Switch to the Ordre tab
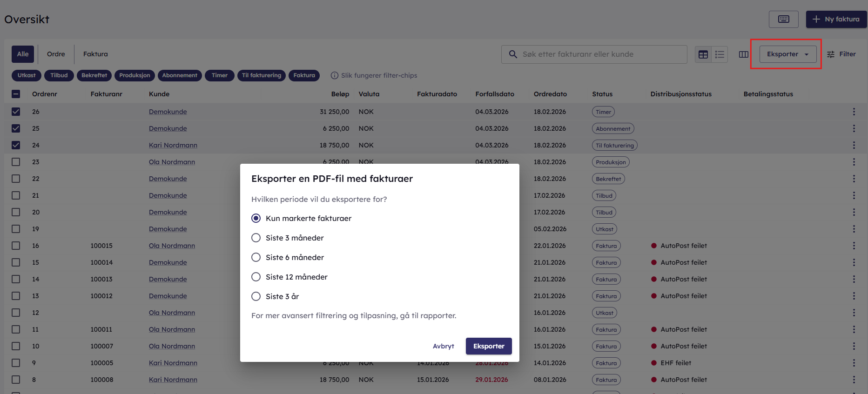 click(x=56, y=54)
